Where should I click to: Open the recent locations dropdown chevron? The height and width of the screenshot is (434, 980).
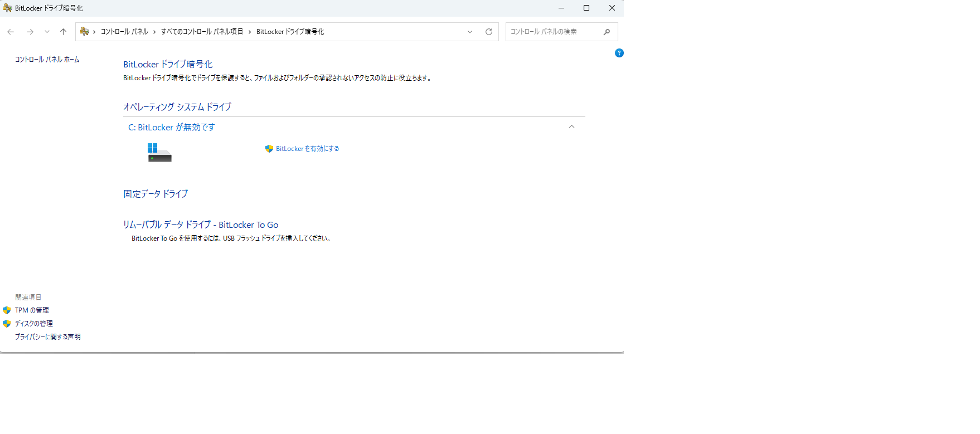click(47, 32)
